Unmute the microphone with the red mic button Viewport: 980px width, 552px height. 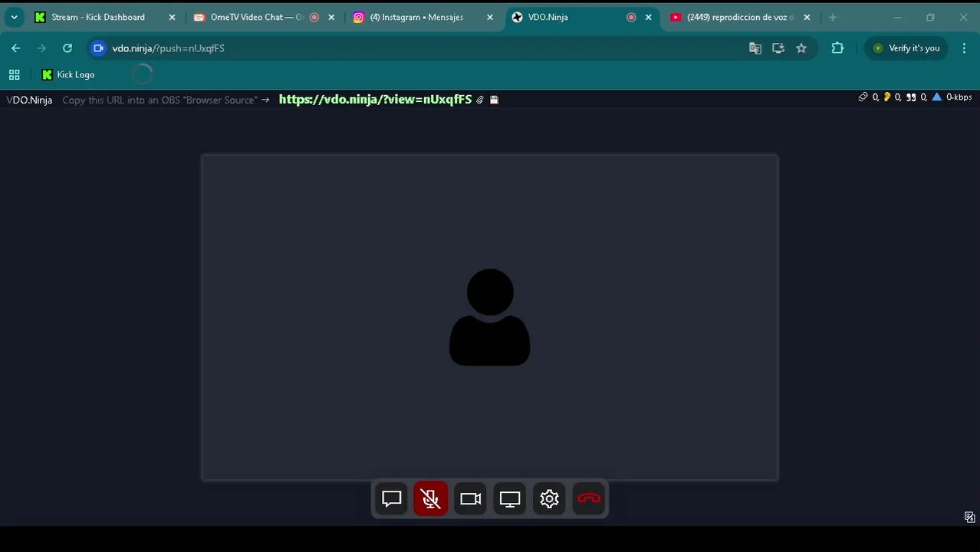click(431, 499)
